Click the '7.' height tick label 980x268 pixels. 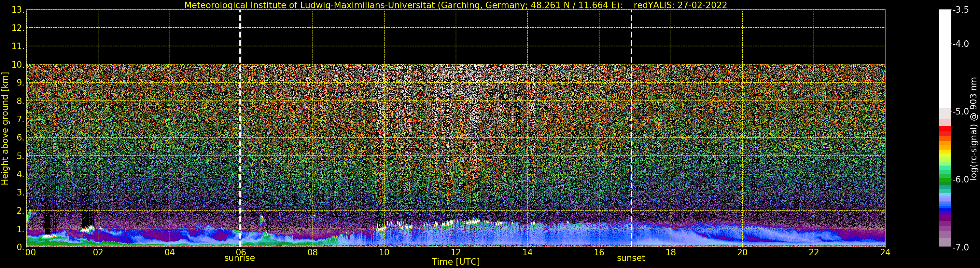(x=21, y=119)
